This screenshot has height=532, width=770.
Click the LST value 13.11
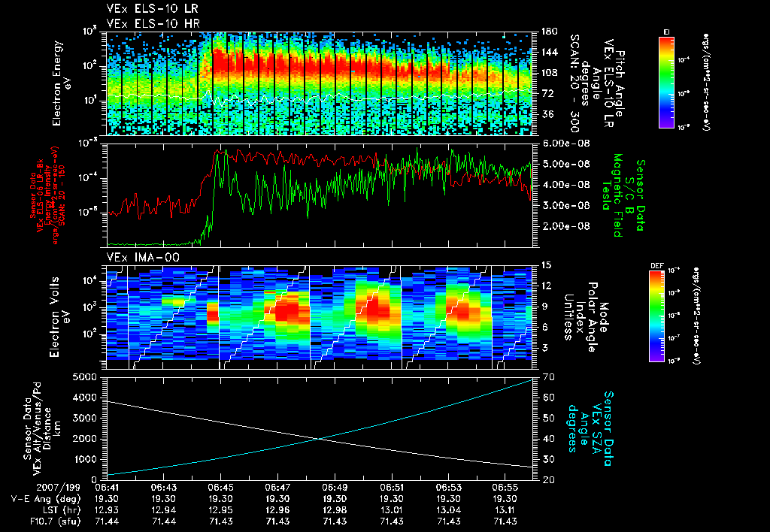click(x=505, y=510)
